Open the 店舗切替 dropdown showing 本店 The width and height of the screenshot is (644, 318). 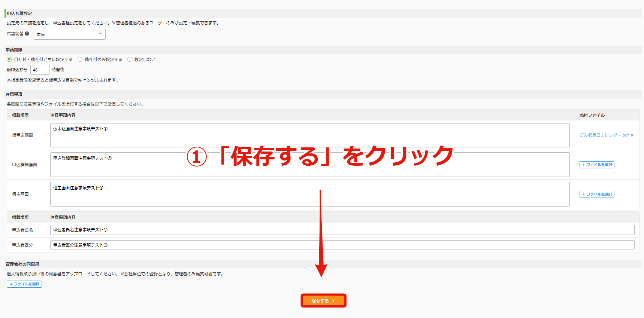[x=70, y=34]
